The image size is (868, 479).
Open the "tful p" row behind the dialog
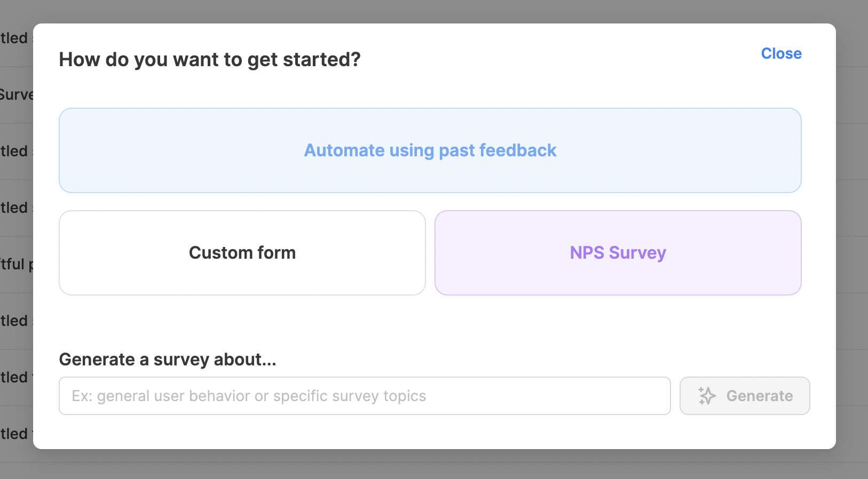point(16,264)
